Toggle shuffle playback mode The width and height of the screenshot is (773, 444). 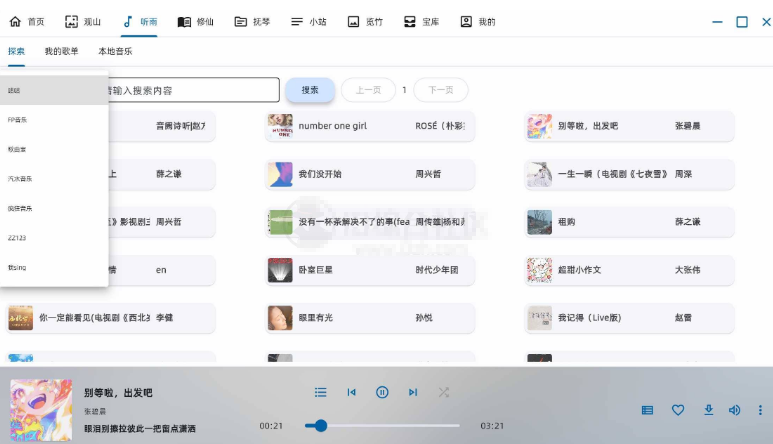[x=444, y=393]
